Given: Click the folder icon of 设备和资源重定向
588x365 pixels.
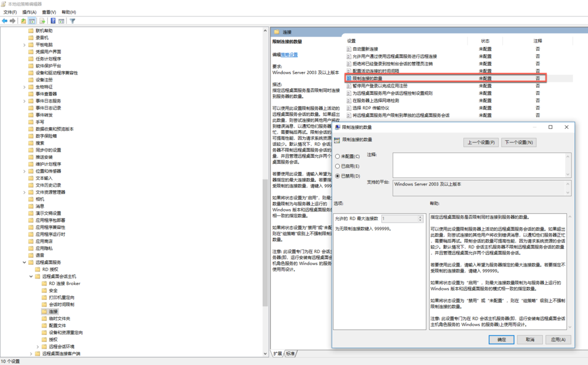Looking at the screenshot, I should (x=44, y=333).
